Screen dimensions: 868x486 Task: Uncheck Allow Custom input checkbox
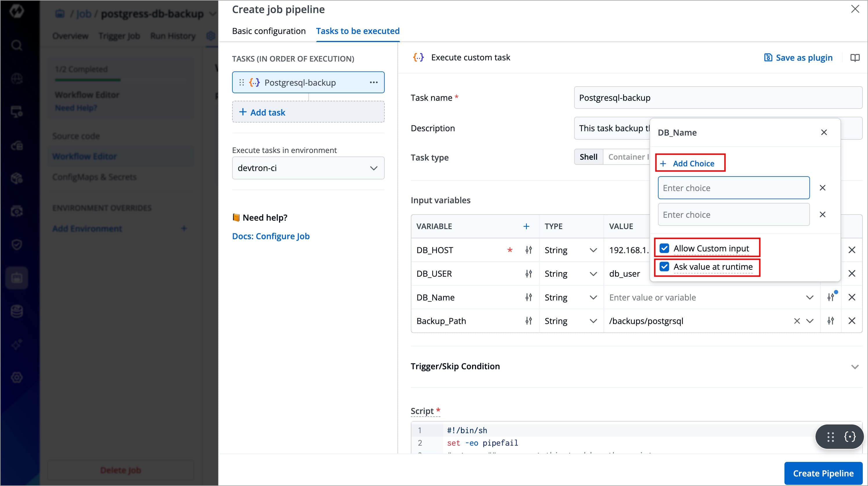click(x=664, y=248)
